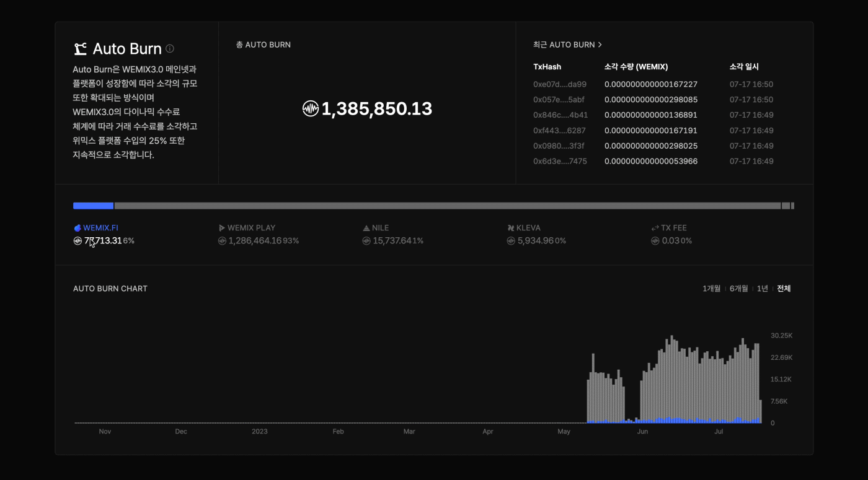Click coin icon beside 0.03
868x480 pixels.
pos(655,241)
